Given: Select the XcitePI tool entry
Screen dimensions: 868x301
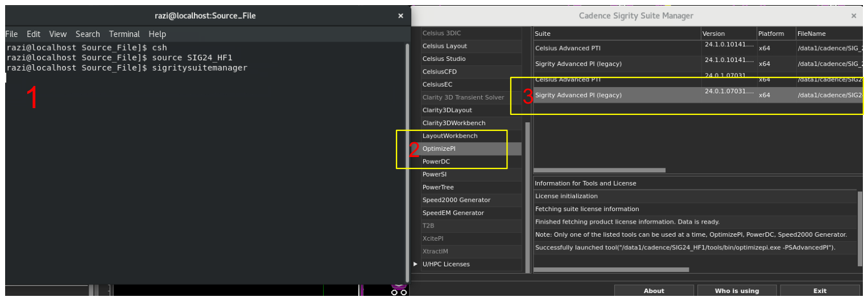Looking at the screenshot, I should [471, 238].
